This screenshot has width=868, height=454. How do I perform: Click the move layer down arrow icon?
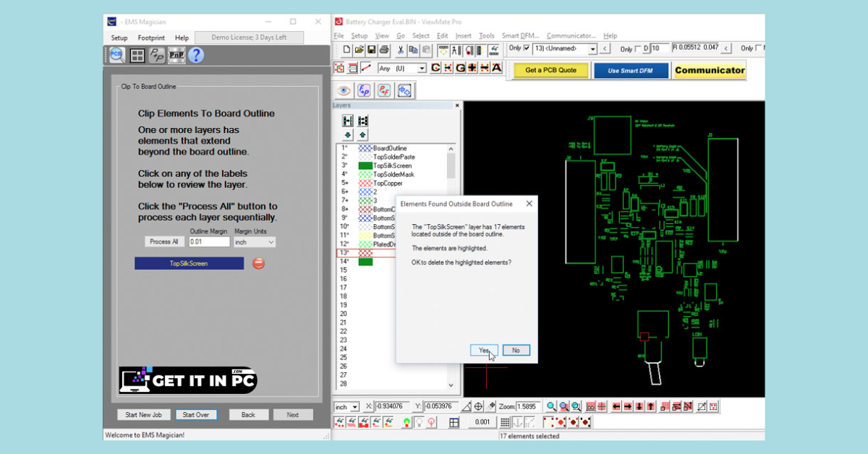pos(348,135)
